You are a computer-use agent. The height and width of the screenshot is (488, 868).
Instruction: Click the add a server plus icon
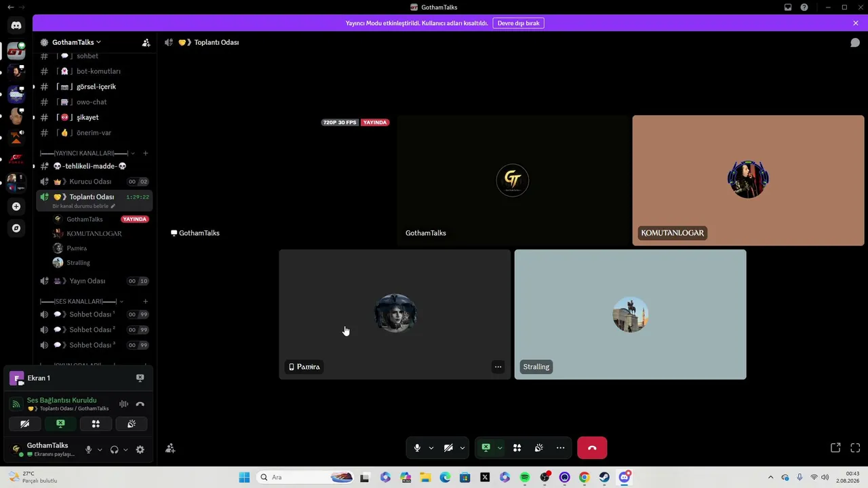pyautogui.click(x=16, y=206)
